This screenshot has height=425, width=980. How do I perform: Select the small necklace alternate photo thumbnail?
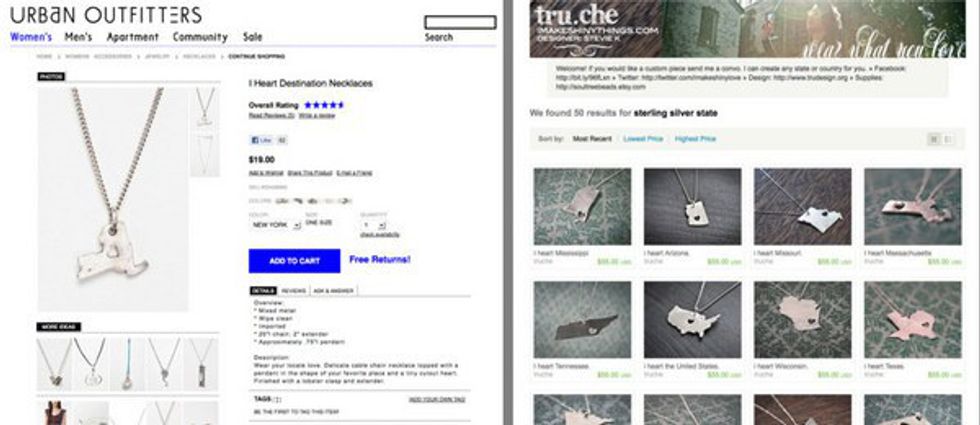tap(205, 107)
